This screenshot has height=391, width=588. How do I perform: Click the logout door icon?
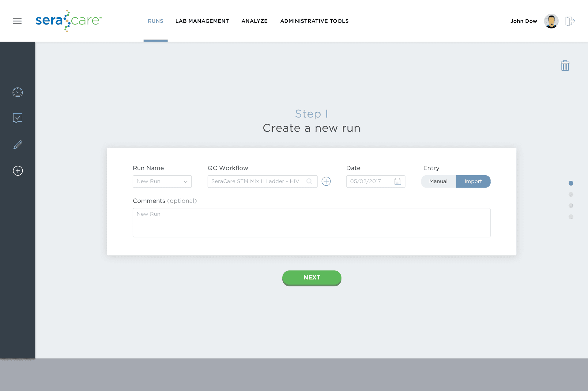pos(570,21)
